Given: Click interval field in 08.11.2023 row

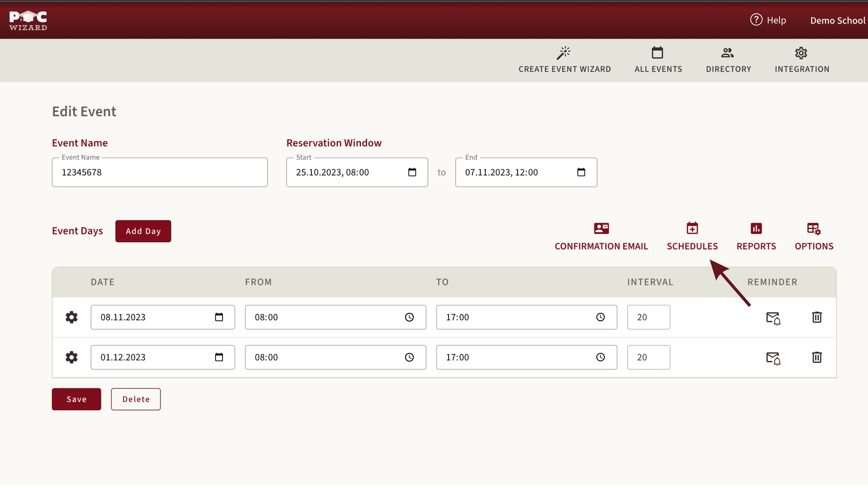Looking at the screenshot, I should pyautogui.click(x=649, y=317).
